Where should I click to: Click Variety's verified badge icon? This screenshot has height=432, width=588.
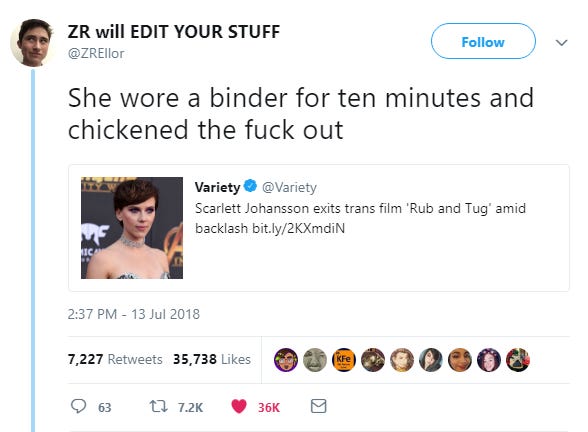tap(250, 186)
